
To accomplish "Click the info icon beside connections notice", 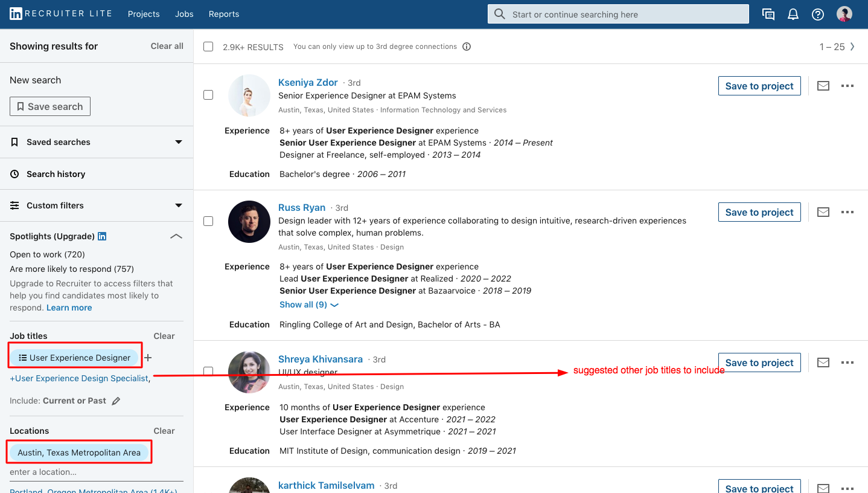I will 467,47.
